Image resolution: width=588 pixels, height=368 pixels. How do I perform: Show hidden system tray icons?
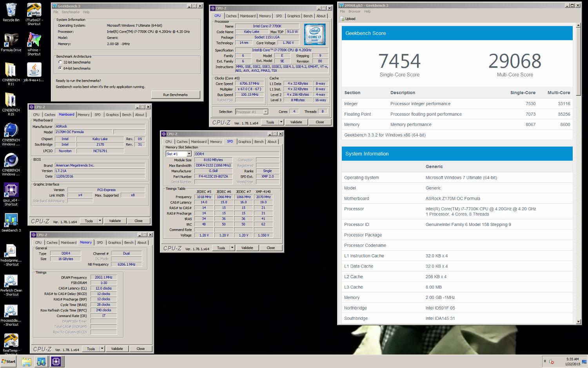tap(544, 361)
